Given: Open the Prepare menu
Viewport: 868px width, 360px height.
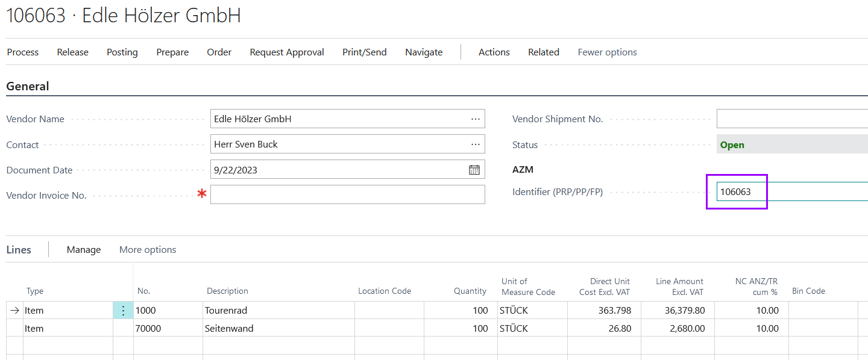Looking at the screenshot, I should (x=172, y=52).
